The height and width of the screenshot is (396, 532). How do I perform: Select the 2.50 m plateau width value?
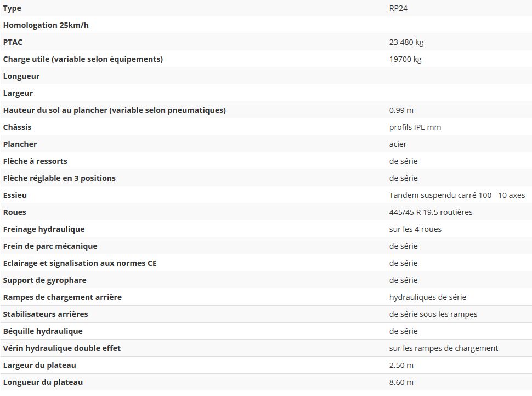(x=401, y=365)
